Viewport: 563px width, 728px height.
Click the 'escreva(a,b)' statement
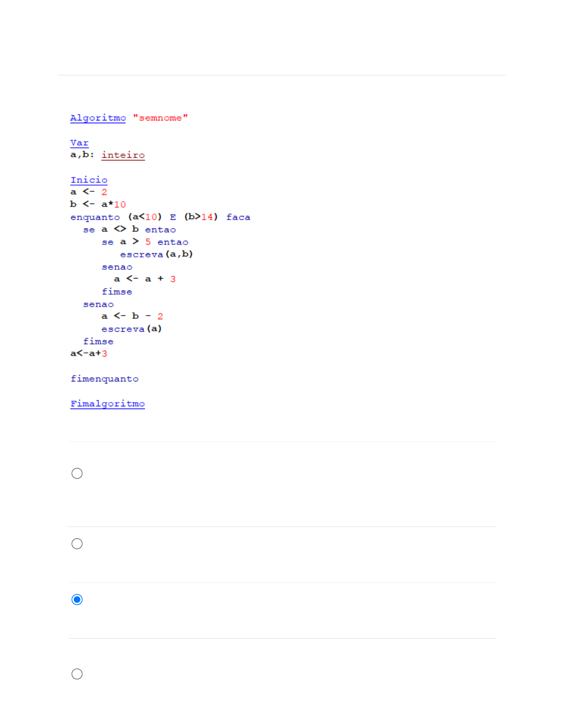pos(156,254)
